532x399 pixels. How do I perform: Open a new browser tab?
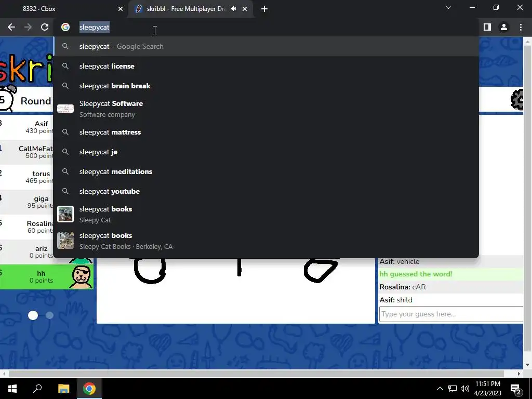point(264,9)
